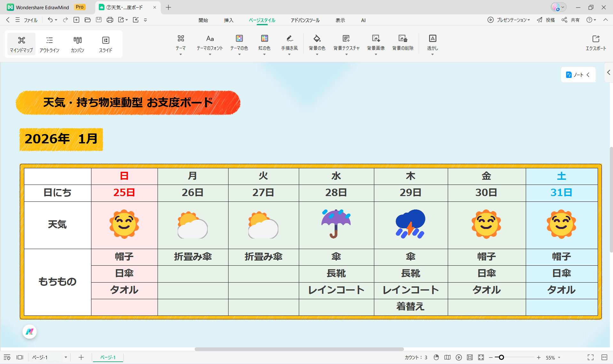Adjust the zoom slider in status bar
613x364 pixels.
click(x=501, y=357)
